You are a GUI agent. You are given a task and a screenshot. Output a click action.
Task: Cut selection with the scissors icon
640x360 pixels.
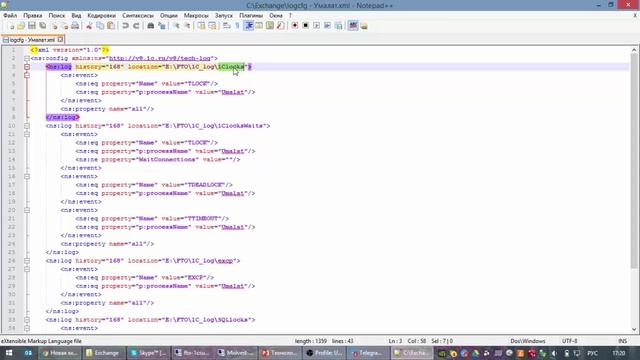89,26
